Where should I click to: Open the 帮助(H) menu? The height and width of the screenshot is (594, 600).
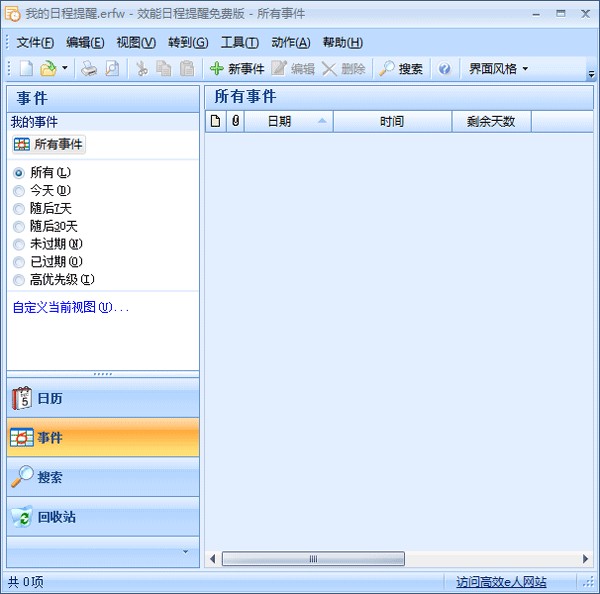[342, 42]
